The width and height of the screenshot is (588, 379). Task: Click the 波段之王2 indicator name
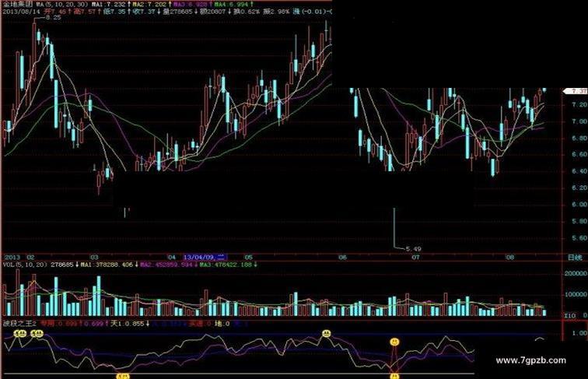[x=20, y=324]
